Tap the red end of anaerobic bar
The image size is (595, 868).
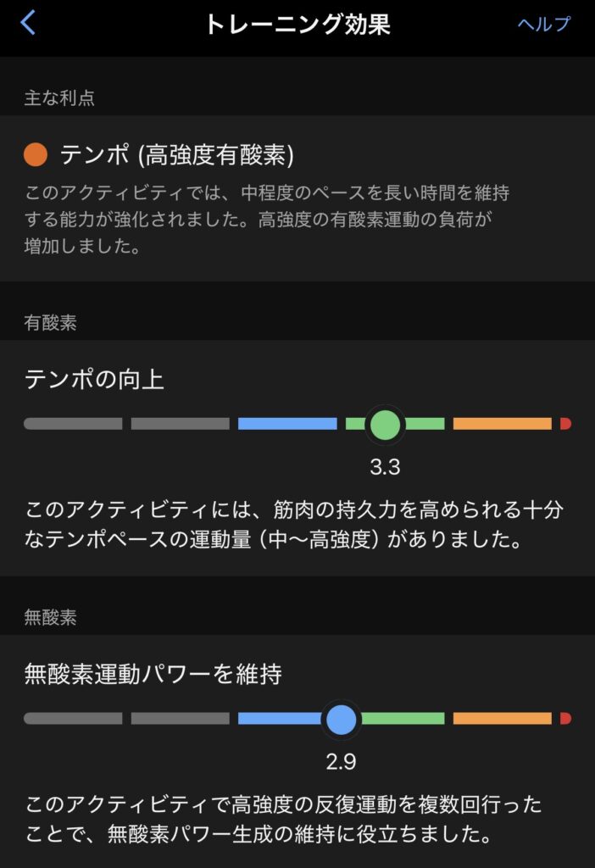[565, 719]
